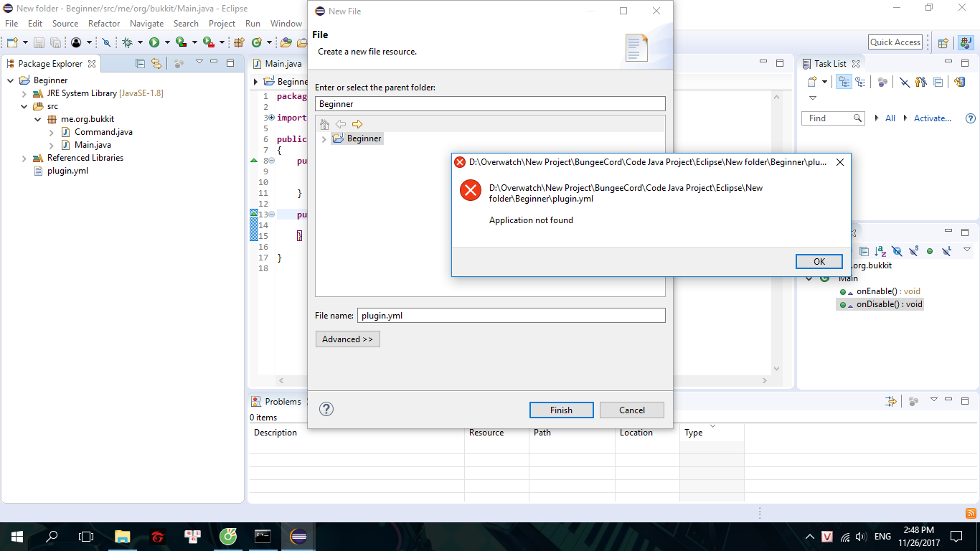Click the File name input field
The image size is (980, 551).
pyautogui.click(x=511, y=315)
